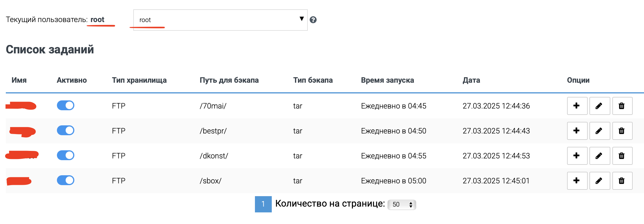Delete the /sbox/ backup job

pyautogui.click(x=623, y=181)
